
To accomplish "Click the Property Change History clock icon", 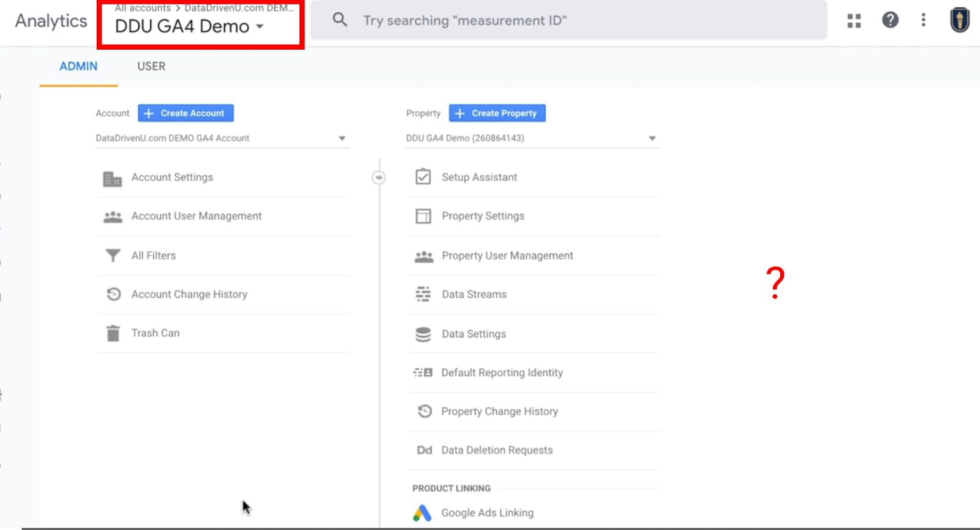I will (424, 411).
